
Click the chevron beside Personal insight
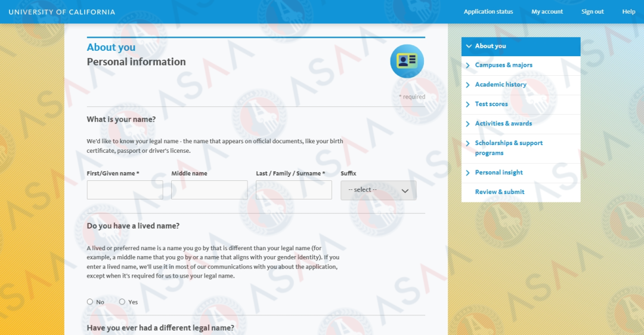click(468, 173)
